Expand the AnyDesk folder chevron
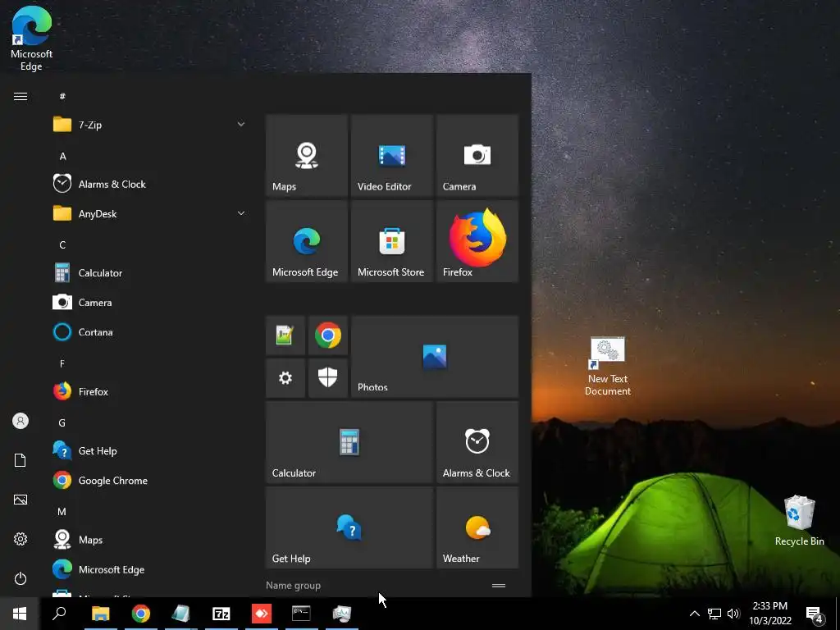The width and height of the screenshot is (840, 630). click(x=241, y=213)
